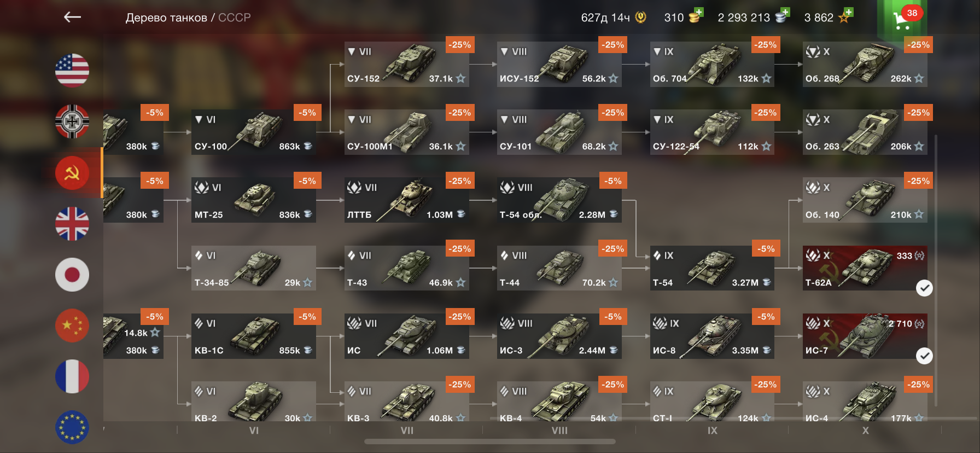980x453 pixels.
Task: Select the France flag nation icon
Action: click(x=72, y=376)
